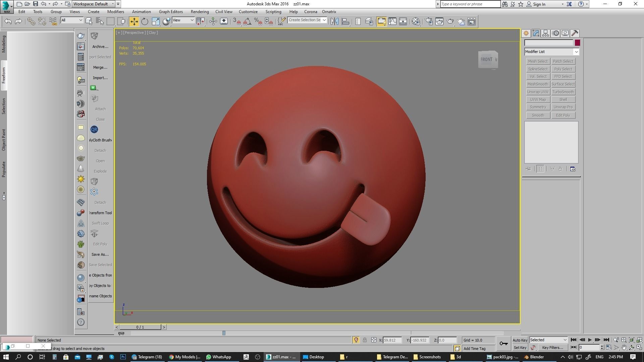The height and width of the screenshot is (362, 644).
Task: Toggle Auto Key mode
Action: coord(520,340)
